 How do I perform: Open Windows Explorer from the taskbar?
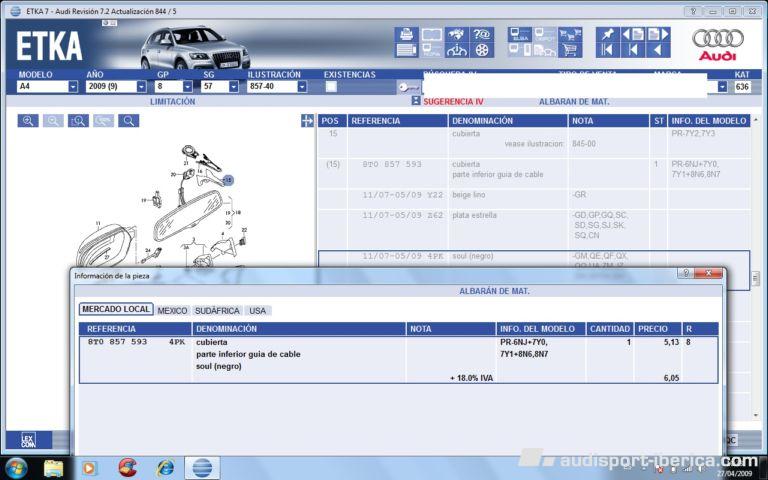[x=53, y=468]
